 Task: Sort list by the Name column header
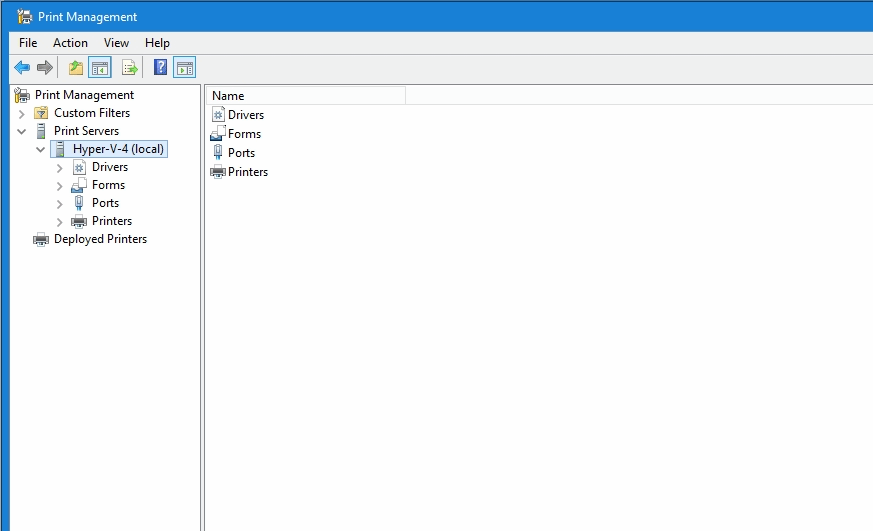click(306, 96)
